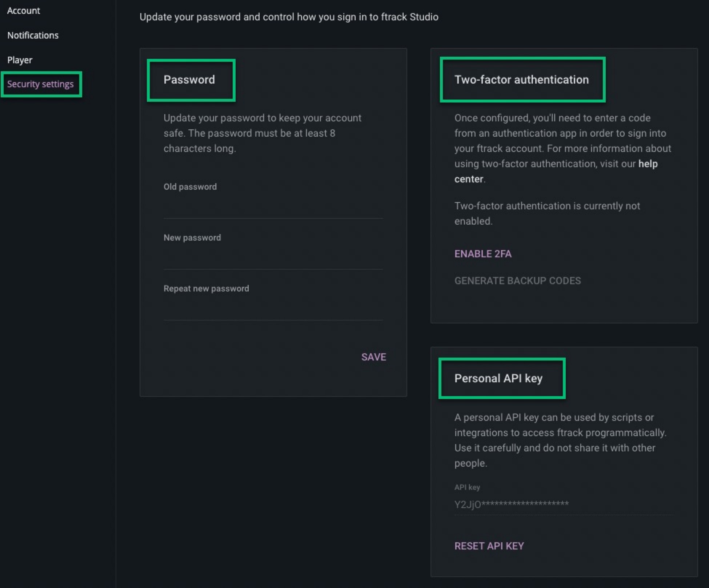Click the Two-factor authentication heading
Screen dimensions: 709x588
521,80
